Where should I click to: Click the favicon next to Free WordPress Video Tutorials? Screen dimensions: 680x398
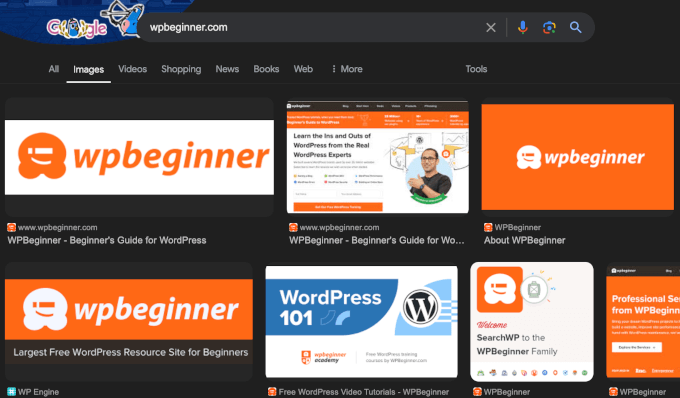tap(272, 392)
